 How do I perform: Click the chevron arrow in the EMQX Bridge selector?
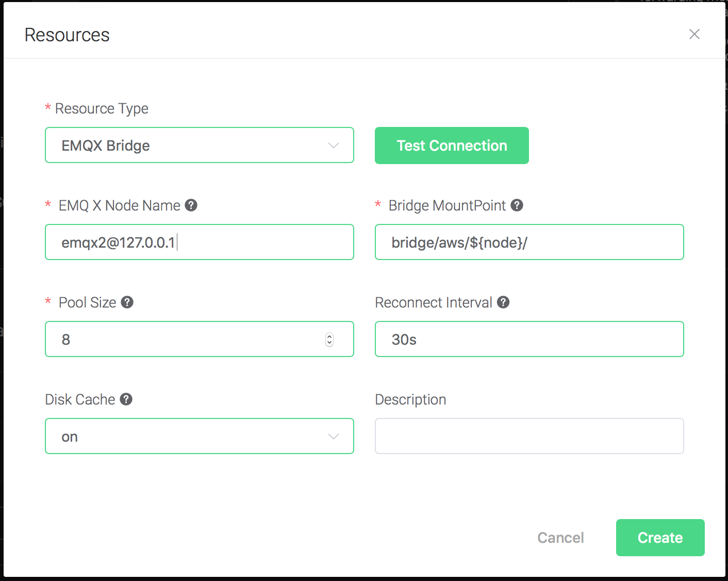[x=334, y=146]
